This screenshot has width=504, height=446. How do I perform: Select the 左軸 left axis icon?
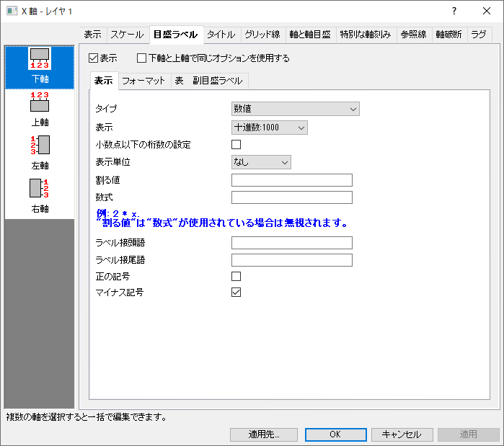click(40, 153)
